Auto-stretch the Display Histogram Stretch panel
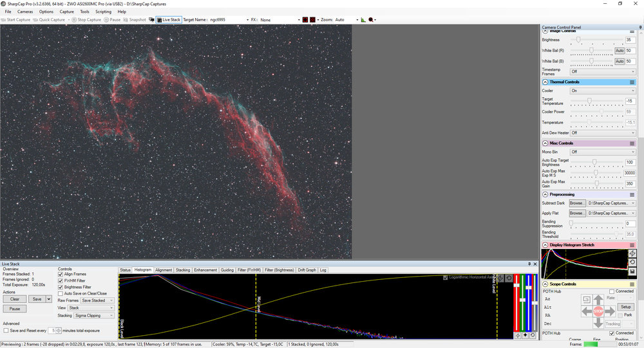The height and width of the screenshot is (348, 644). [x=632, y=253]
